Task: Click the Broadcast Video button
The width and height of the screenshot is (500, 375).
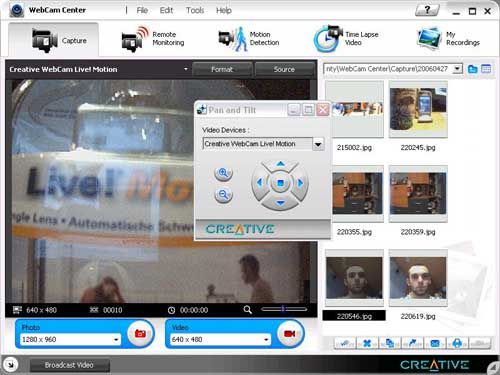Action: pos(69,365)
